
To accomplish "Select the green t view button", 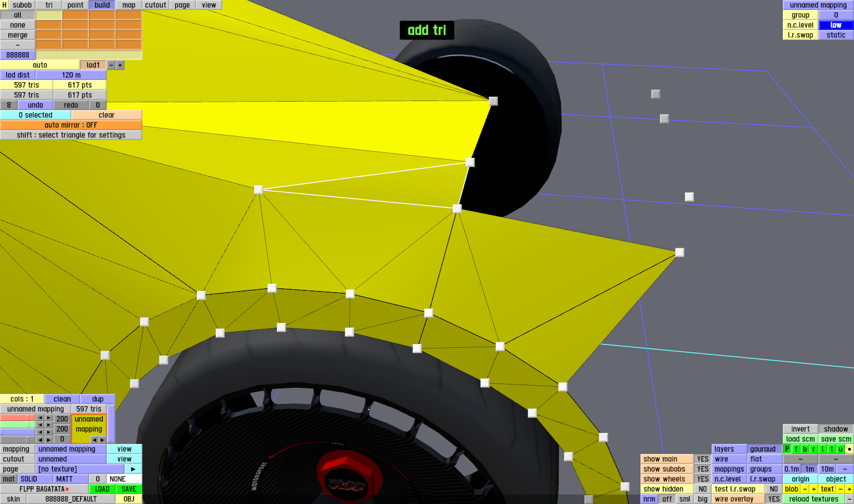I will [x=832, y=449].
